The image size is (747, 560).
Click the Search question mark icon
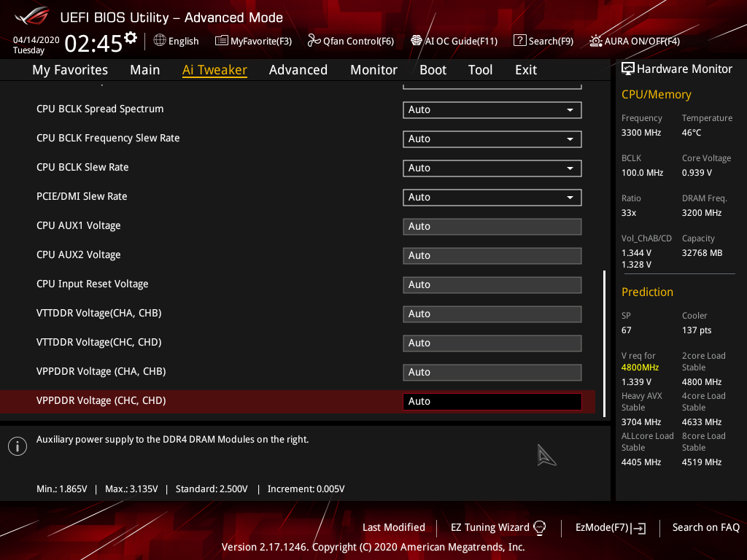pos(519,41)
